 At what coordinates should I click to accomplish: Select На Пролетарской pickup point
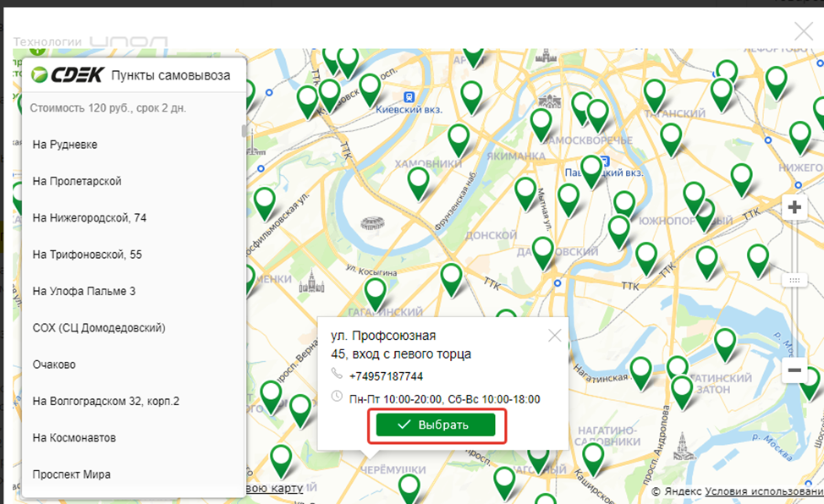[x=77, y=181]
